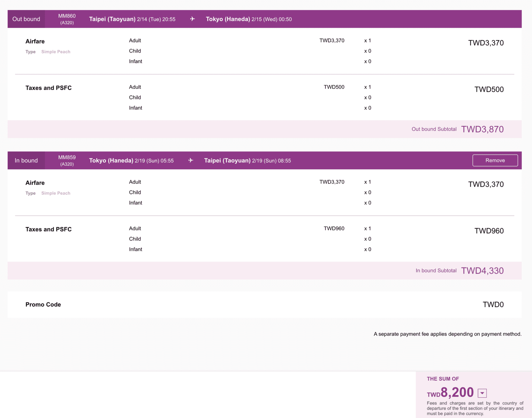
Task: Click the Promo Code label
Action: 43,304
